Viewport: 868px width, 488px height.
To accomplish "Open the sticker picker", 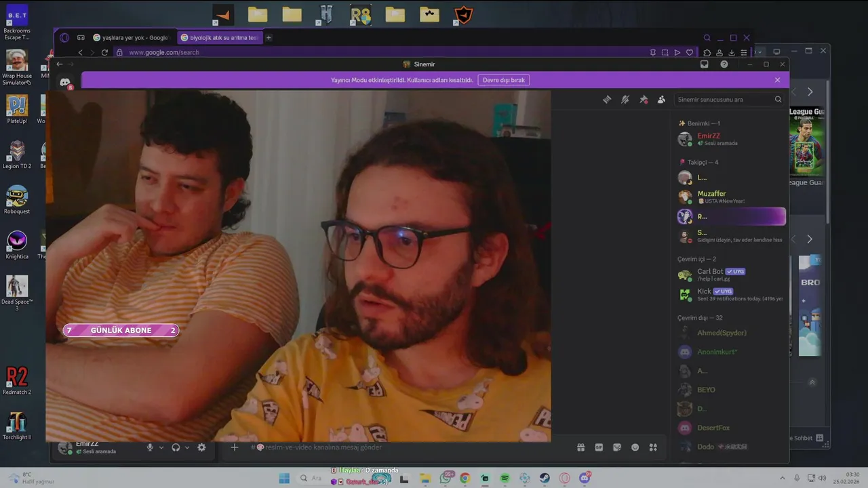I will 617,447.
